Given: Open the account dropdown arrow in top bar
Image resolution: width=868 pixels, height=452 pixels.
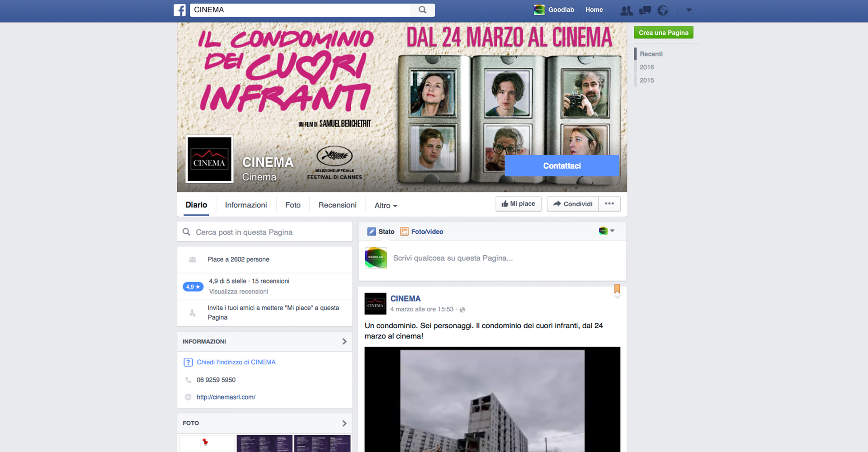Looking at the screenshot, I should tap(689, 10).
